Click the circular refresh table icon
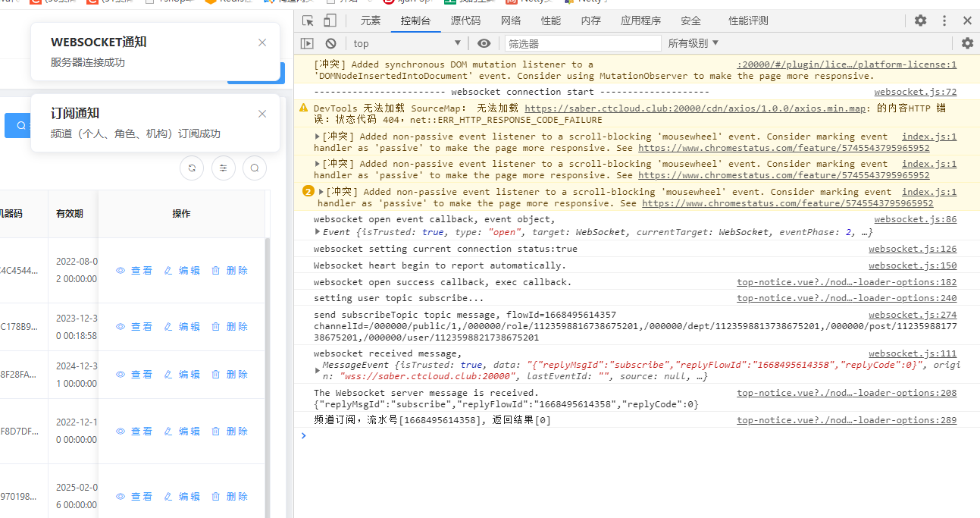The width and height of the screenshot is (980, 518). 192,168
